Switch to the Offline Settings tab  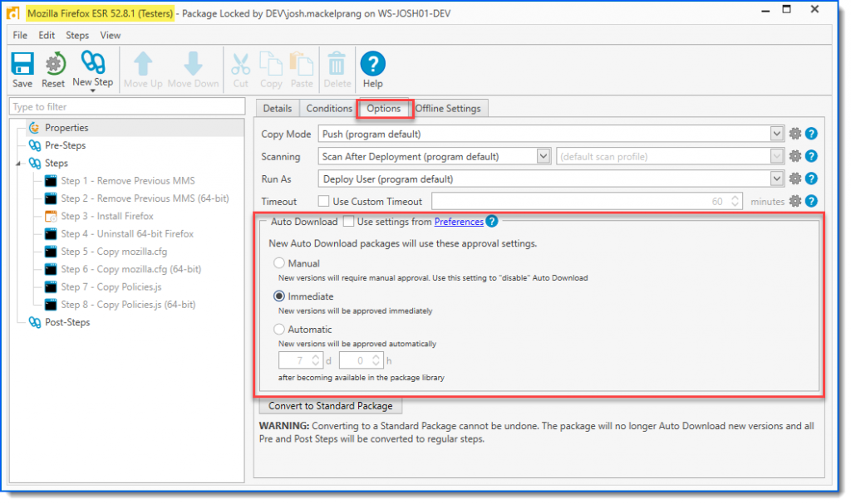pos(448,109)
